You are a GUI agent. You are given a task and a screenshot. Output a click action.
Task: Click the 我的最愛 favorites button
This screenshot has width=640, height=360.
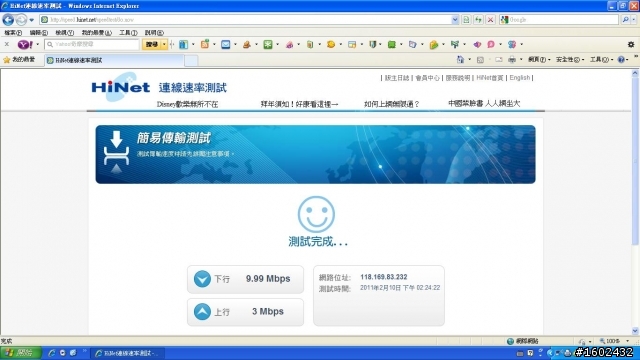tap(19, 60)
